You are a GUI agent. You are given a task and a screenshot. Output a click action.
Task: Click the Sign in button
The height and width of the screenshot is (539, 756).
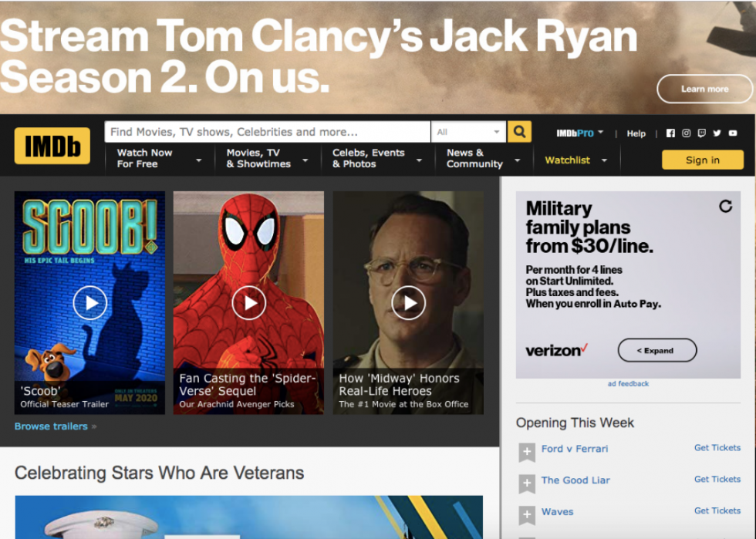703,160
